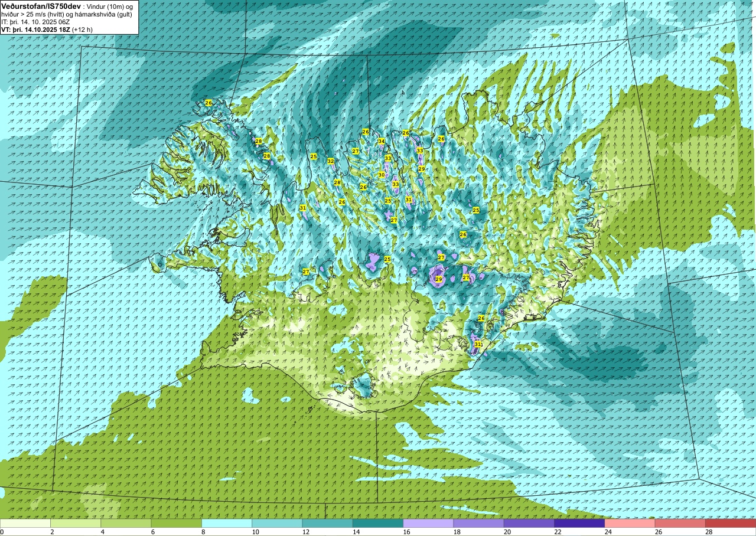Click the yellow gust label '34'
This screenshot has width=756, height=536.
point(382,141)
